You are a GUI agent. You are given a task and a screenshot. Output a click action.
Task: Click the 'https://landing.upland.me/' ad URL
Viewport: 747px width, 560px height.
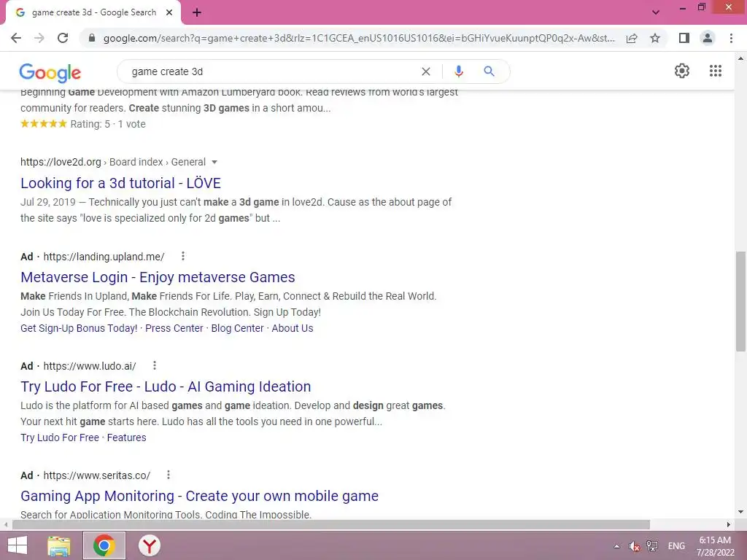click(104, 257)
